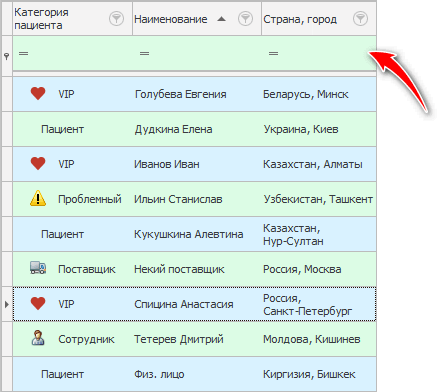
Task: Click truck icon in Некий поставщик row
Action: click(x=38, y=268)
